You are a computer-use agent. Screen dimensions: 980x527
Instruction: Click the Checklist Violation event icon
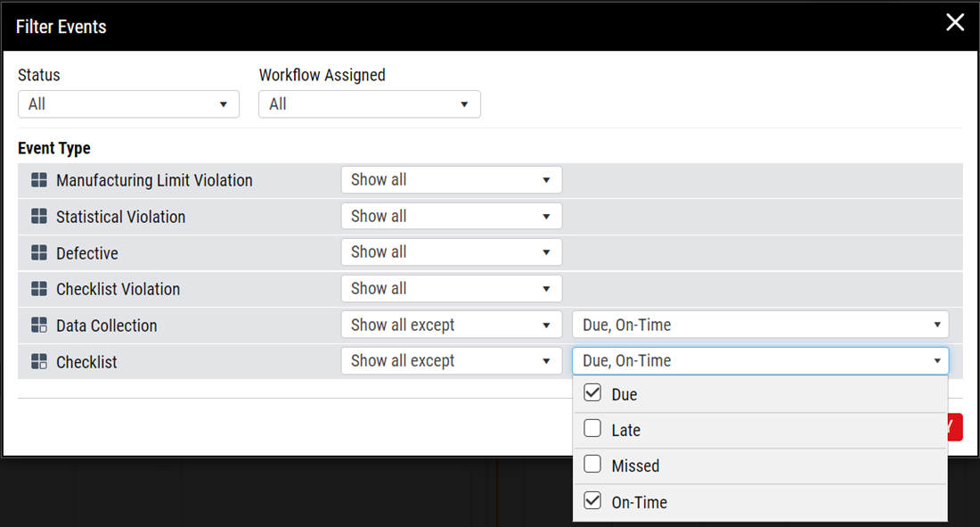click(38, 289)
